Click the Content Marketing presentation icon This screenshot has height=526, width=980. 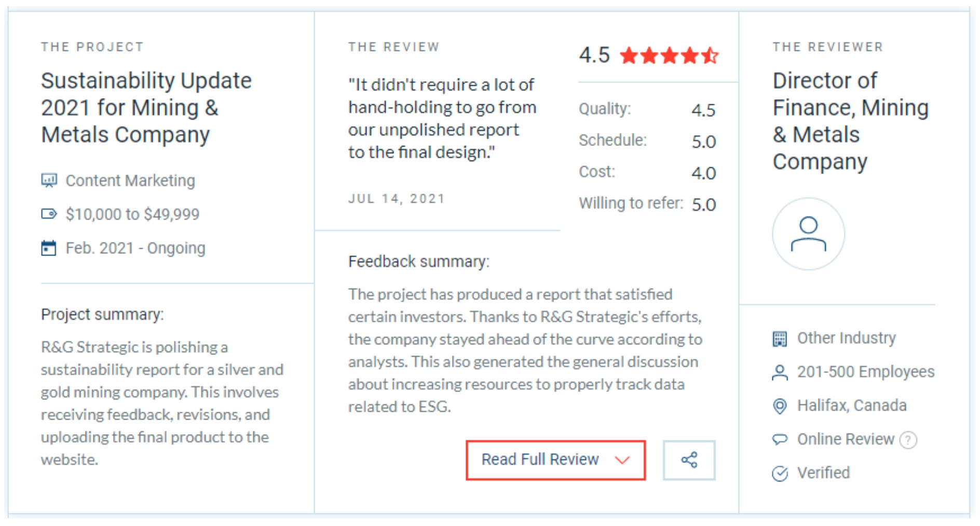(49, 180)
